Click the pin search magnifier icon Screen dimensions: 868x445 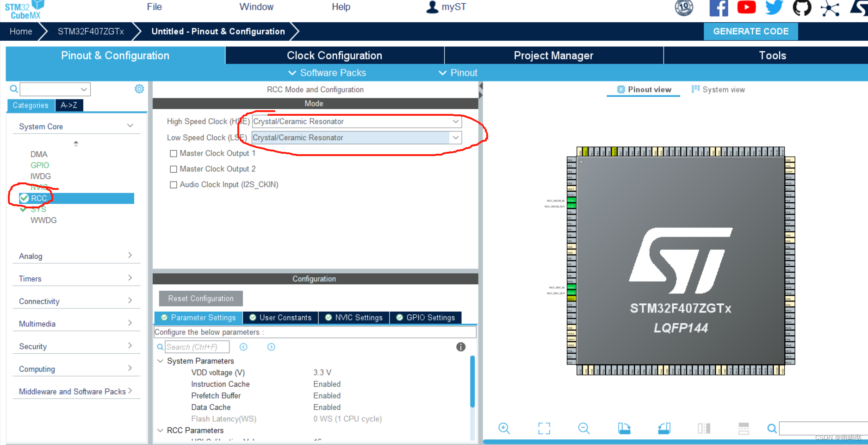(772, 428)
